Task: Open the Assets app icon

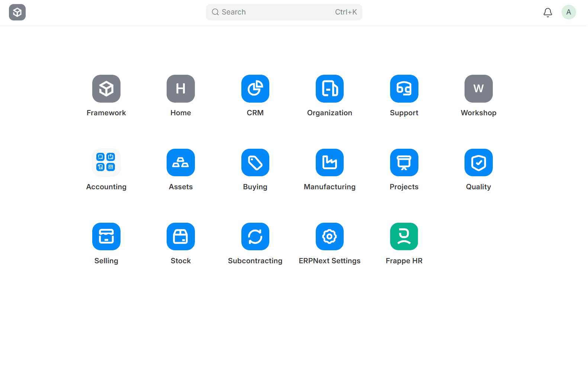Action: [181, 162]
